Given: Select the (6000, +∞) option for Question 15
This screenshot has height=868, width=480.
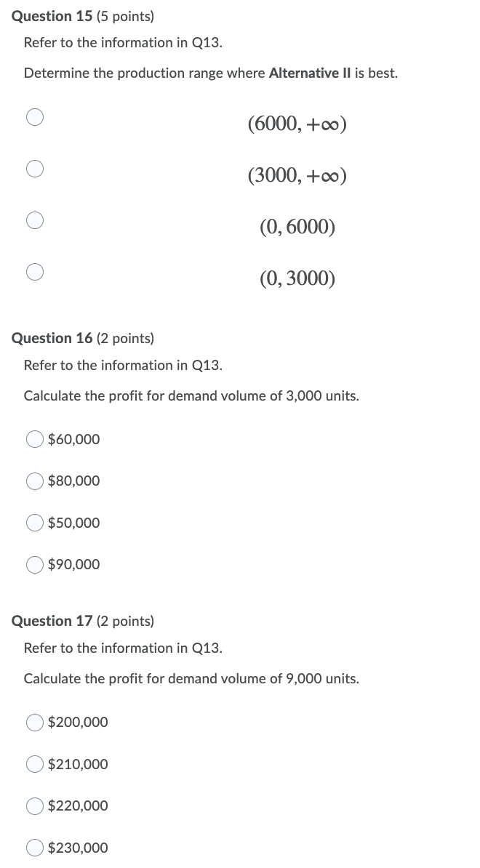Looking at the screenshot, I should 35,117.
